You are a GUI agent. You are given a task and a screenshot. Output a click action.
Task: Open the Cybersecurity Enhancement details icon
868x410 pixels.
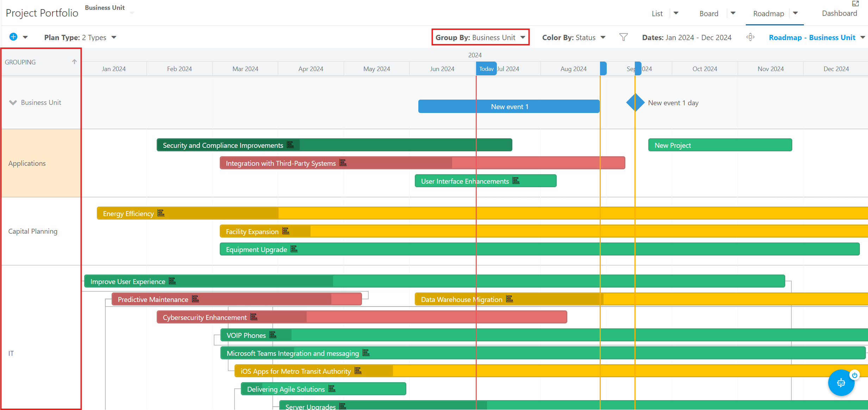click(x=254, y=317)
